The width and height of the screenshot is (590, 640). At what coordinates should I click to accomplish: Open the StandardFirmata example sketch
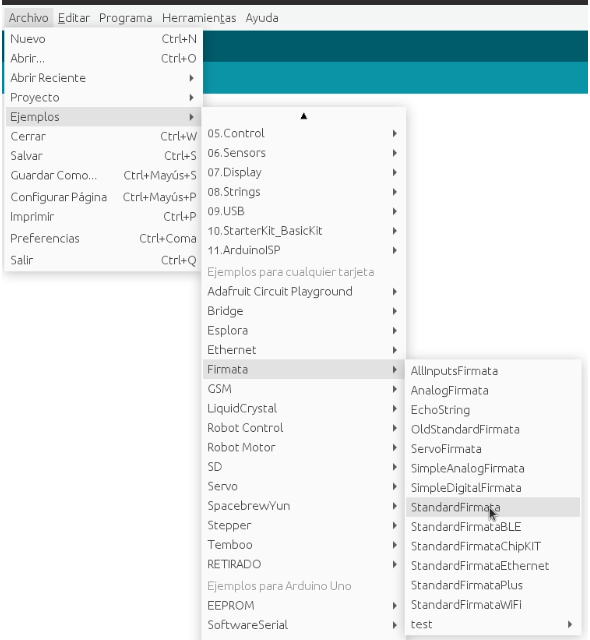coord(493,507)
